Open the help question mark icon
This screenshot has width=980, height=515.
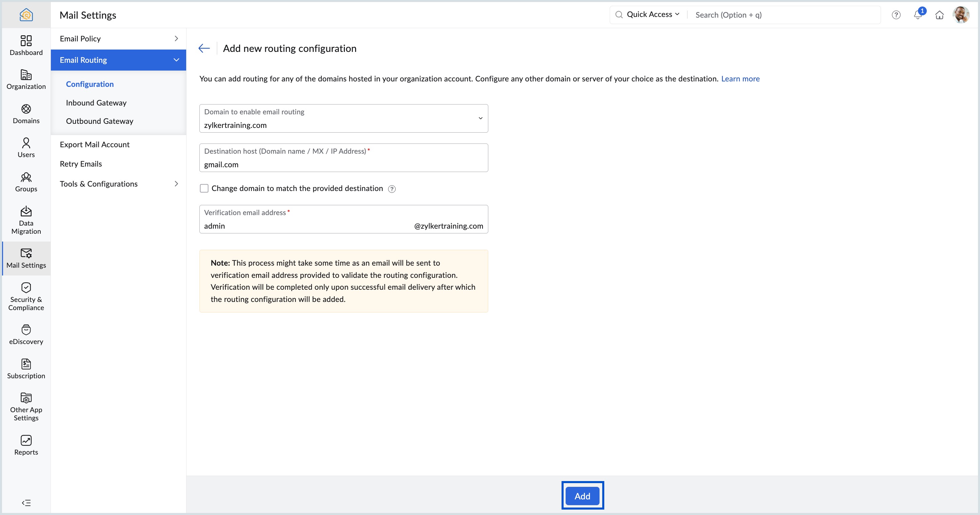[896, 15]
